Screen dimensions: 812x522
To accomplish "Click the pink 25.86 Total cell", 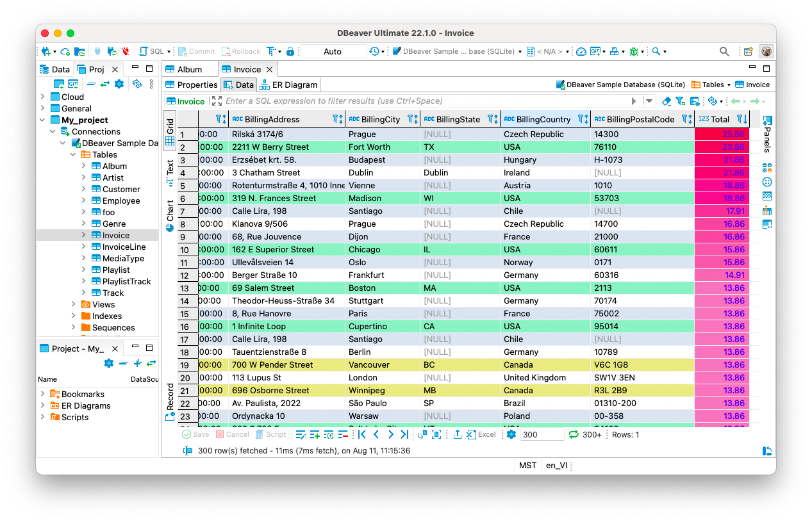I will coord(722,135).
